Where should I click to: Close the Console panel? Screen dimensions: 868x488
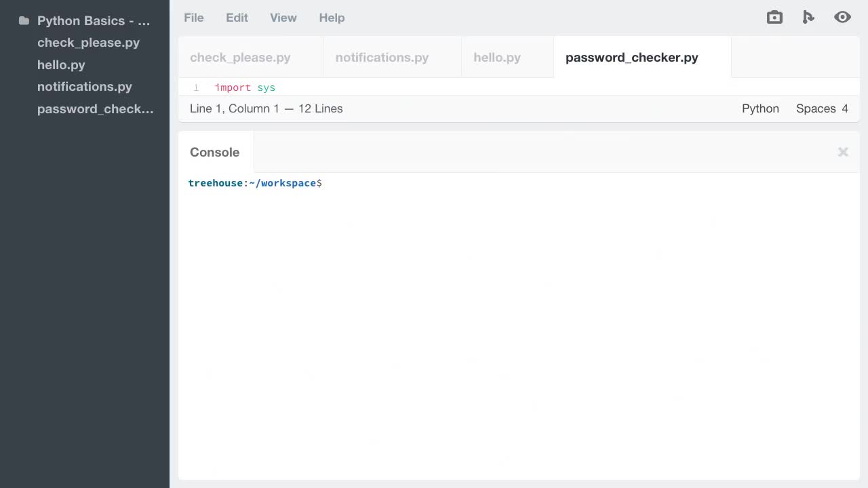843,152
